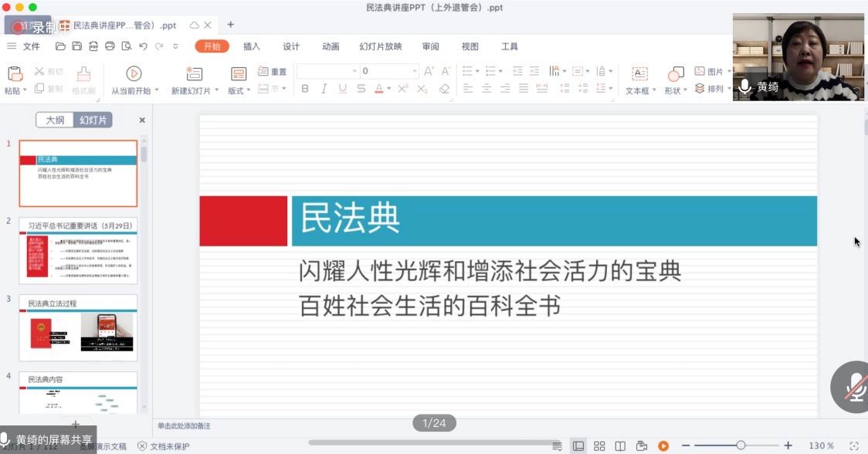Click the screen recording camera icon in status bar
Viewport: 868px width, 454px height.
point(642,446)
